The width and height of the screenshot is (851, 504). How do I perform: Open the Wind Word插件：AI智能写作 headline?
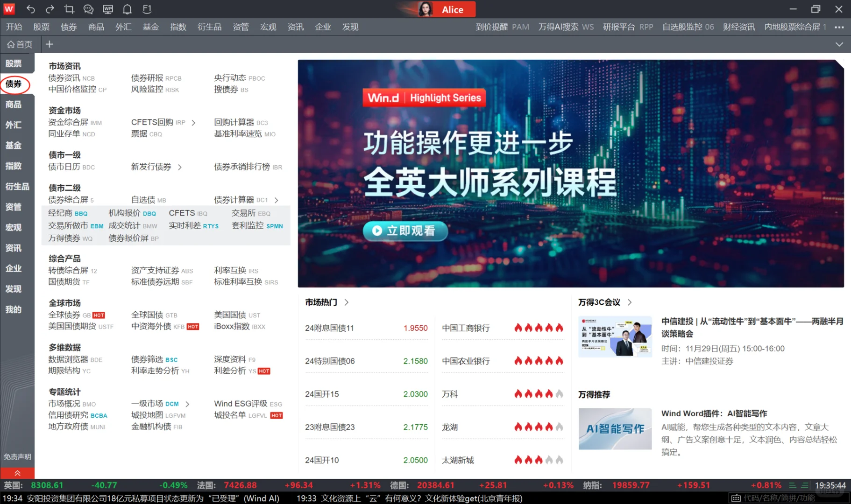click(714, 413)
